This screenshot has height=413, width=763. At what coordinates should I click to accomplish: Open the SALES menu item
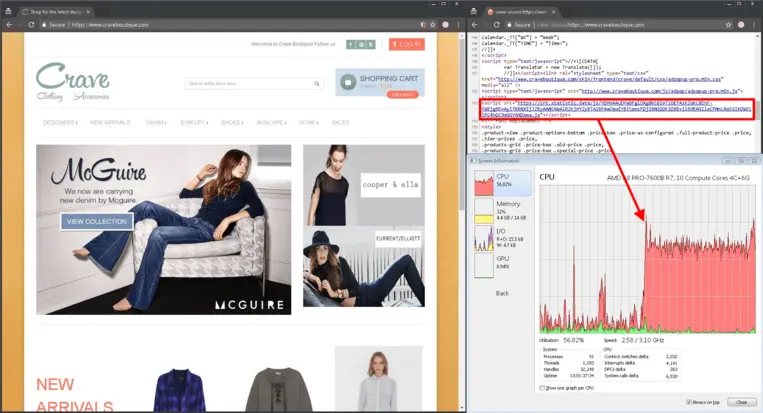pos(340,123)
